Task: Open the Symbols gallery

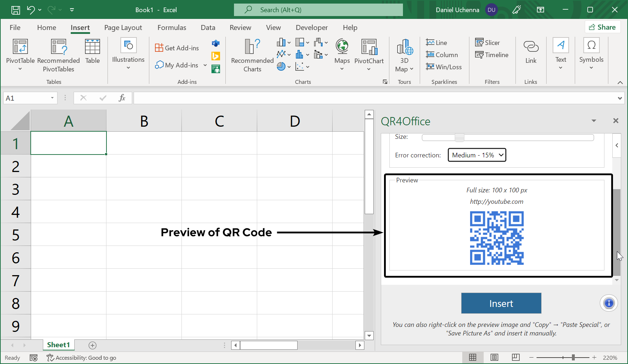Action: 591,54
